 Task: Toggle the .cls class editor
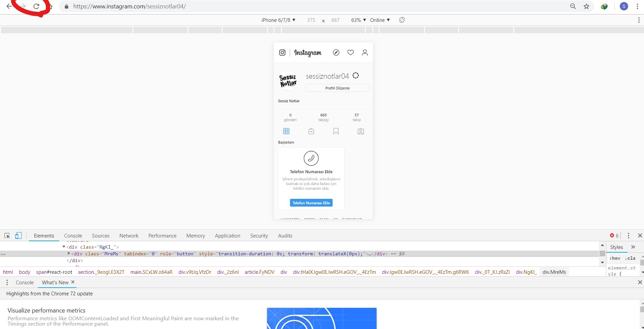coord(631,258)
